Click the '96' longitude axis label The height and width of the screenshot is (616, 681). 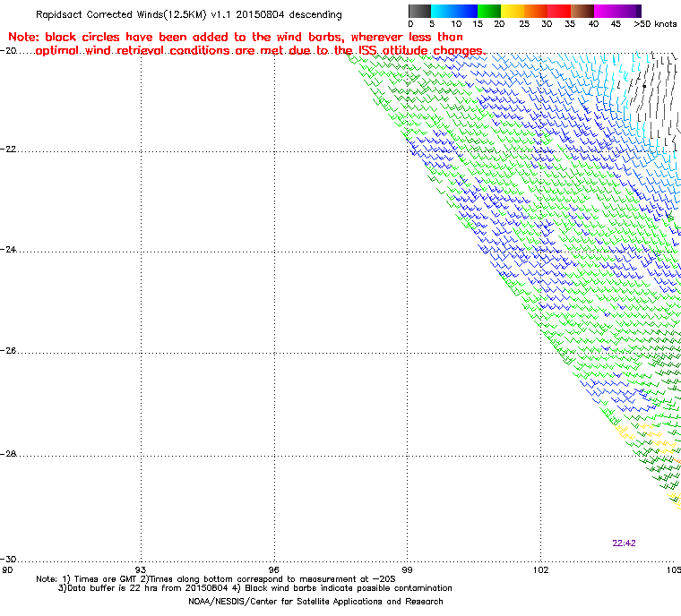(x=274, y=570)
